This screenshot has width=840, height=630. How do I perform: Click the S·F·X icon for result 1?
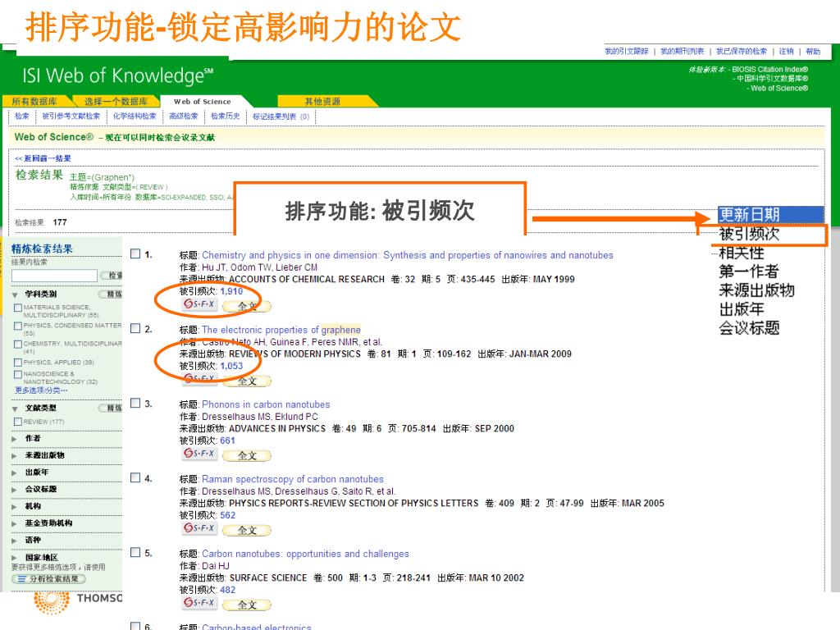coord(199,305)
